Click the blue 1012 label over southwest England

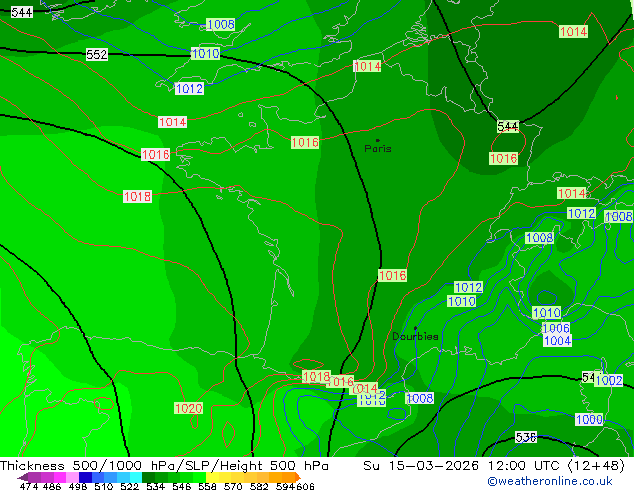(189, 89)
